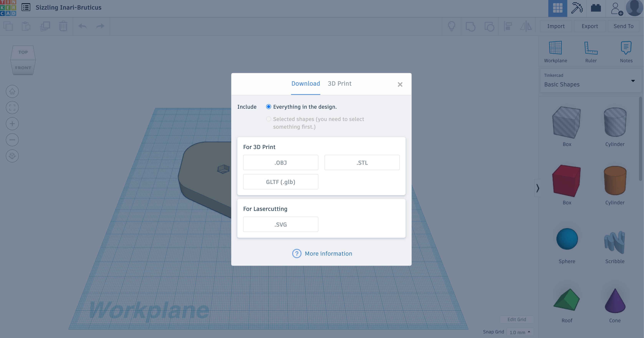Select the Selected shapes radio button

(268, 118)
